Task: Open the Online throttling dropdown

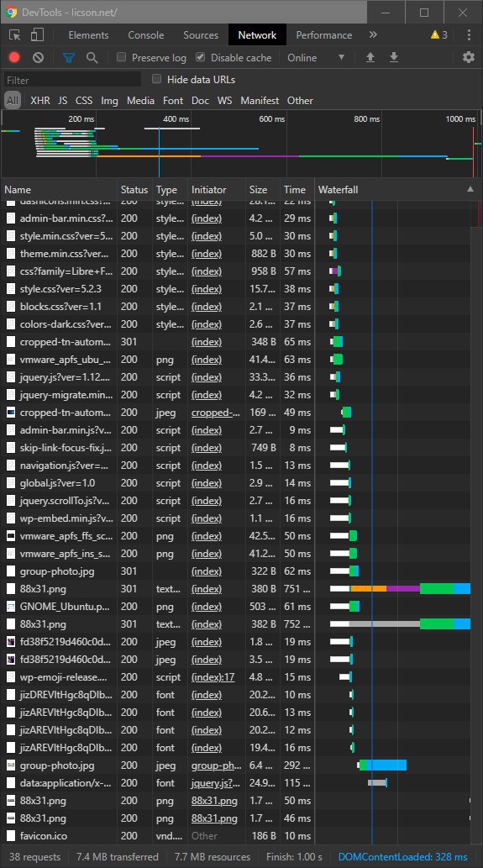Action: pos(316,58)
